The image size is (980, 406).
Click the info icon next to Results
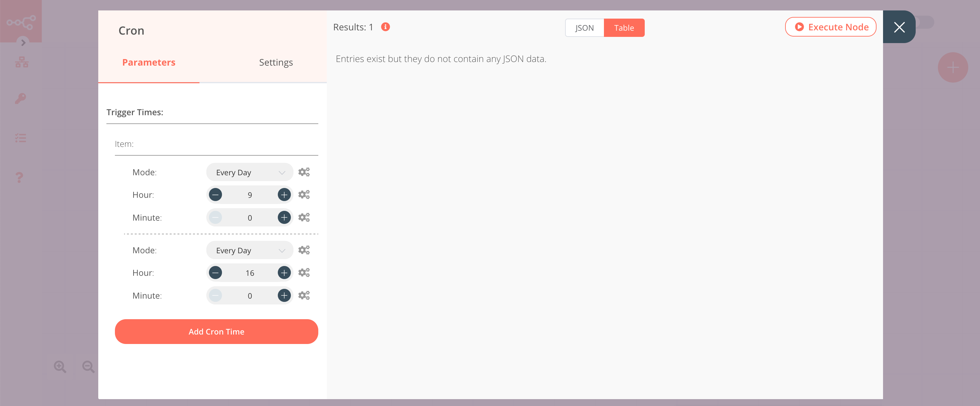(x=385, y=27)
